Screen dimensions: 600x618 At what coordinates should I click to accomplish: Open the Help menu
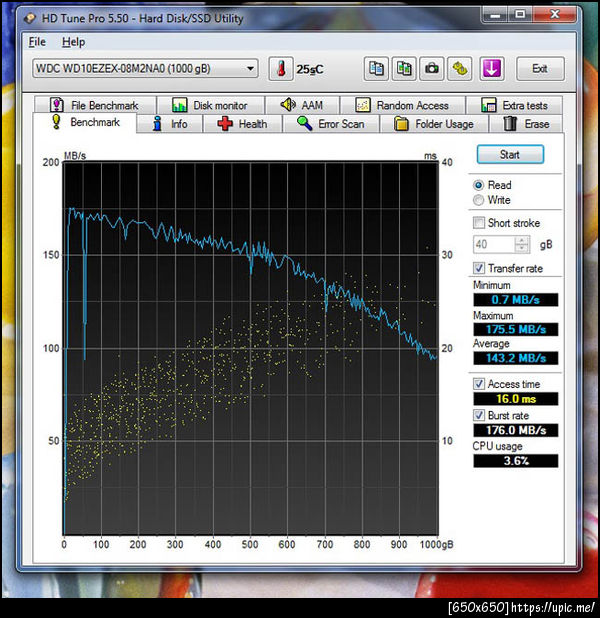[x=73, y=42]
